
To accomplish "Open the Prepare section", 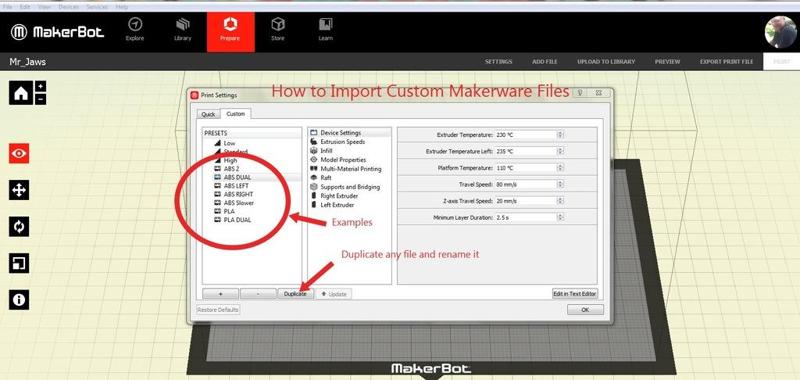I will point(230,31).
